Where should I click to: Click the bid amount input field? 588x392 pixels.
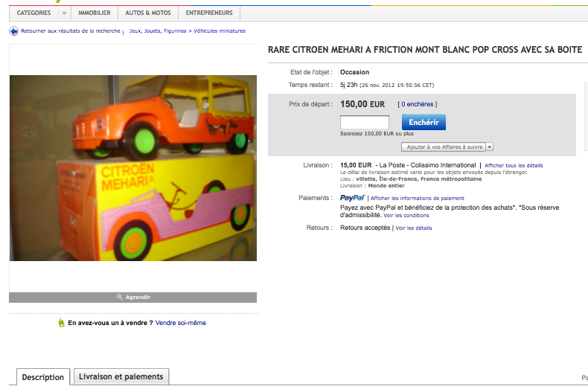(365, 122)
